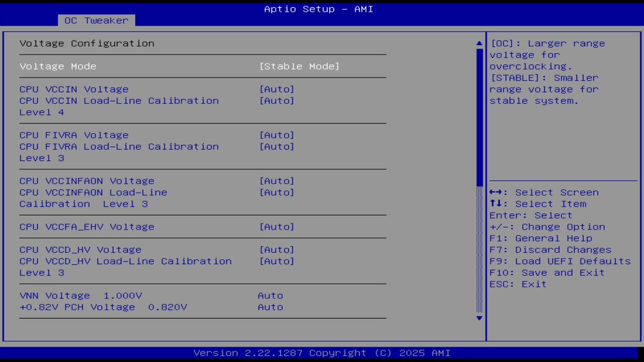Click the scrollbar up arrow
Screen dimensions: 644x362
click(479, 44)
